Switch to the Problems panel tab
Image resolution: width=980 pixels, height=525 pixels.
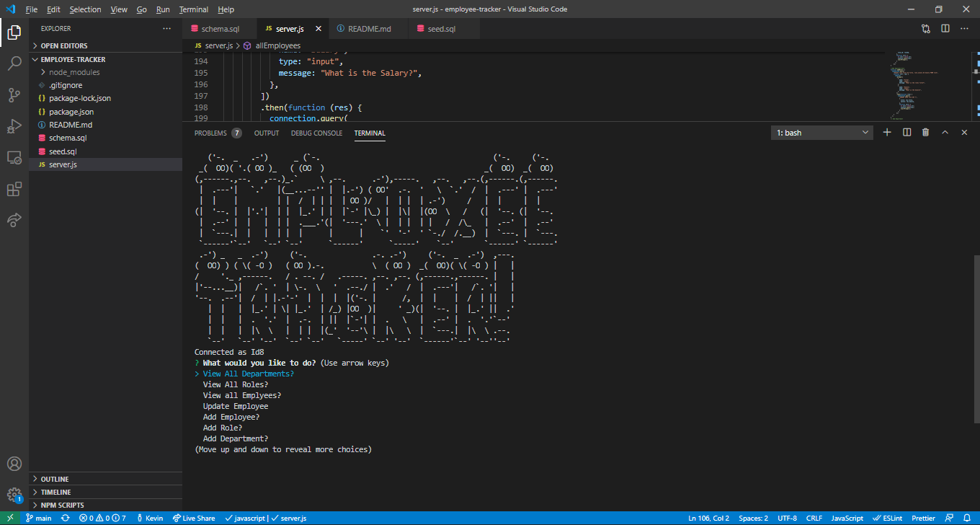(x=217, y=133)
